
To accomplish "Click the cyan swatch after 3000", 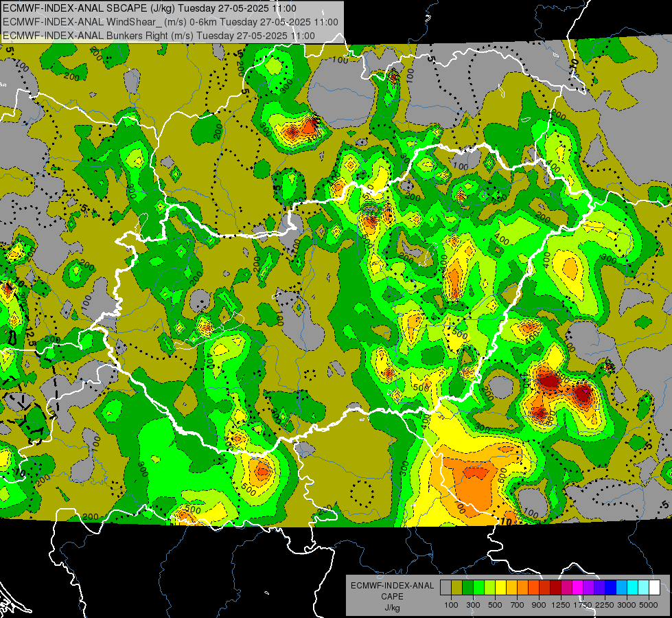I will (633, 588).
